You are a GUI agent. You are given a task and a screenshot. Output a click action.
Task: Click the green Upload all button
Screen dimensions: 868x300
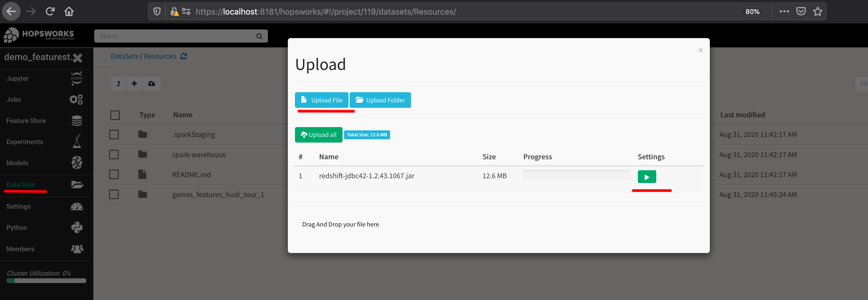(x=318, y=135)
